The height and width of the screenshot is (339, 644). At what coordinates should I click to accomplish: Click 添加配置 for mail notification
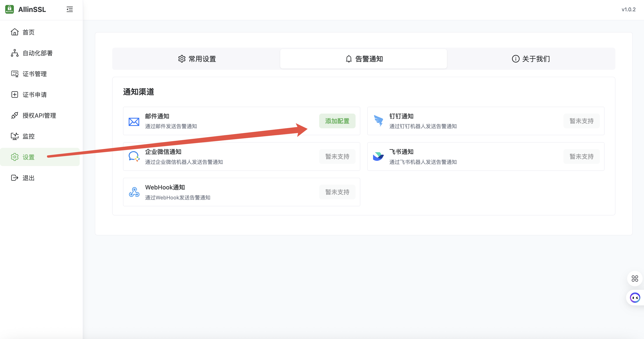point(337,121)
